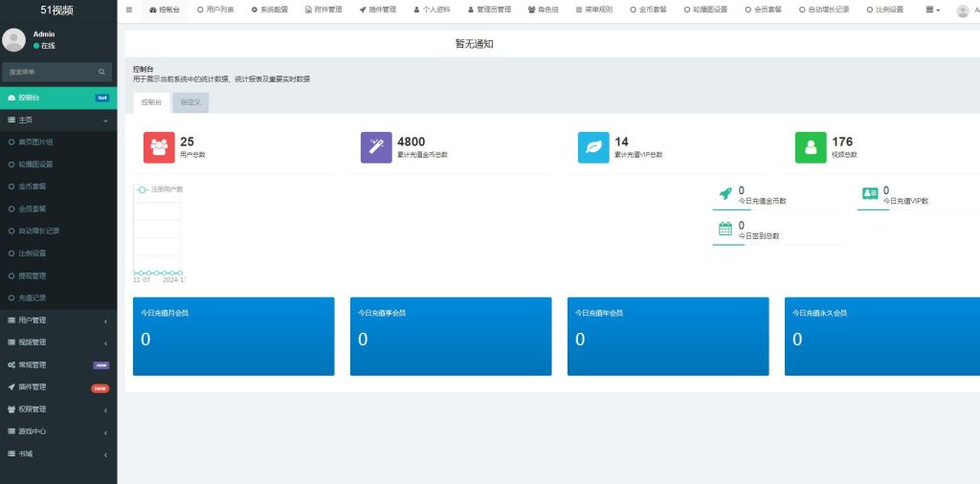Click the 今日充值月会员 card

tap(234, 337)
